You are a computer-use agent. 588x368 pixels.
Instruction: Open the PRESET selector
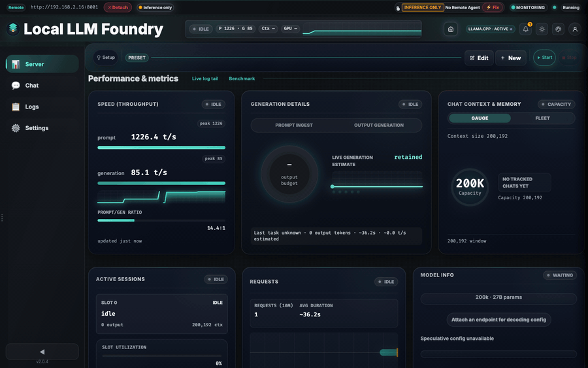coord(137,58)
